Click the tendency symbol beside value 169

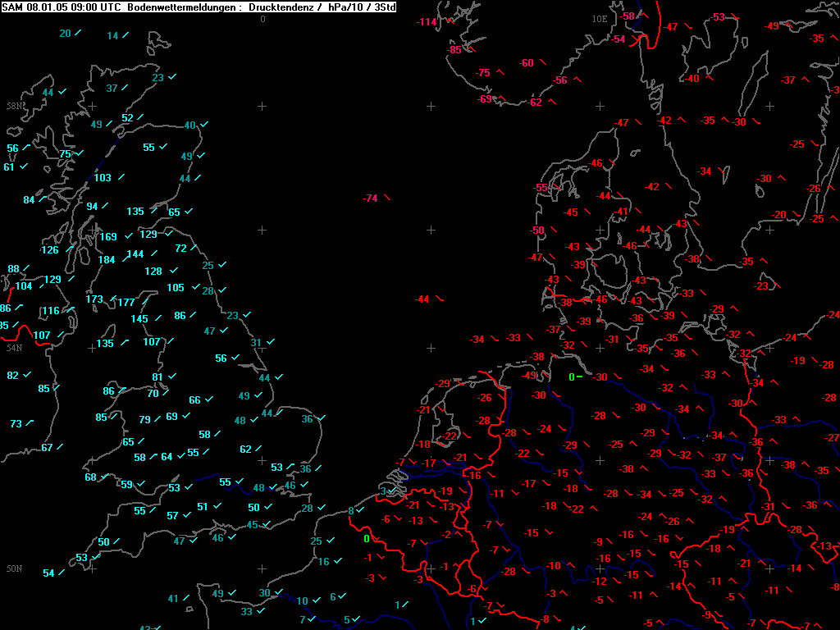click(129, 235)
